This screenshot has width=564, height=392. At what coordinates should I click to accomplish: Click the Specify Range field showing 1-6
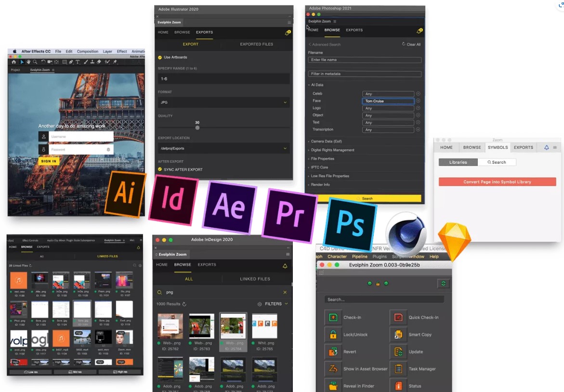click(223, 78)
